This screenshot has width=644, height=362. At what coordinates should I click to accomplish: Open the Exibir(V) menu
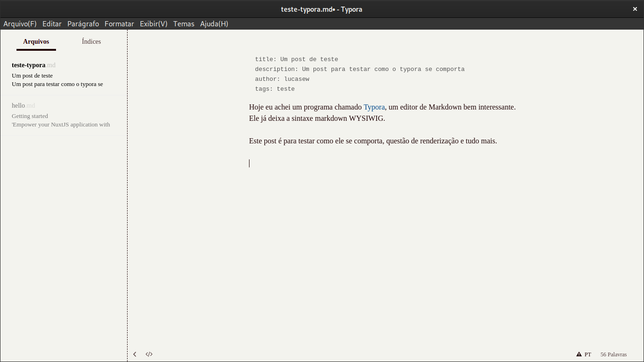tap(153, 24)
